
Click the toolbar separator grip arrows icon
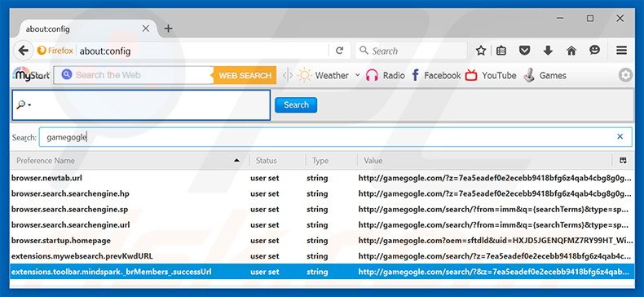point(288,75)
